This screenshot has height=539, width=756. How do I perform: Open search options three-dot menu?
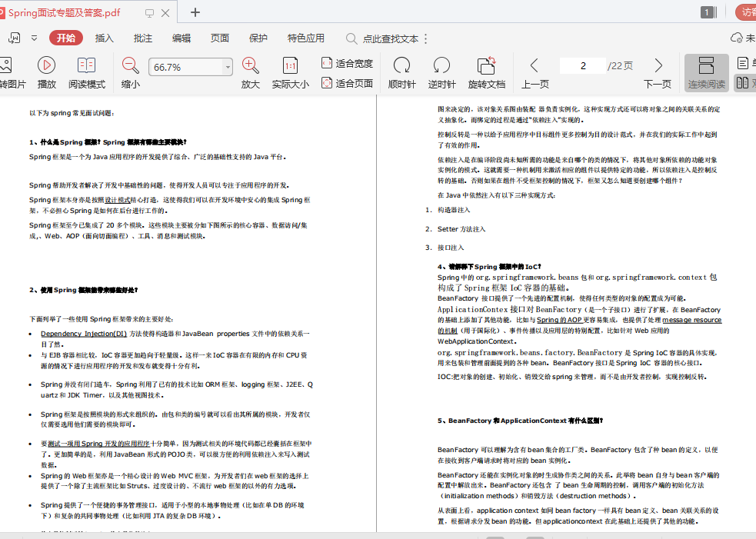426,38
